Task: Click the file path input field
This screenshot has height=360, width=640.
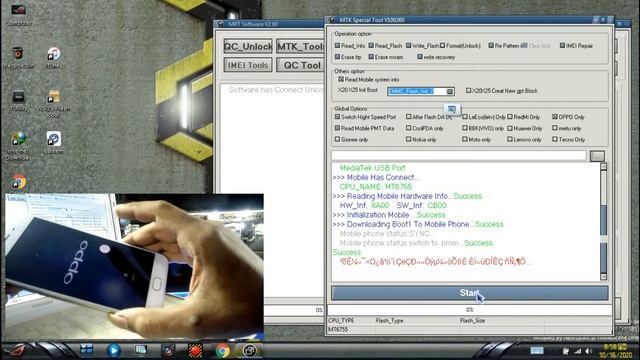Action: (x=459, y=156)
